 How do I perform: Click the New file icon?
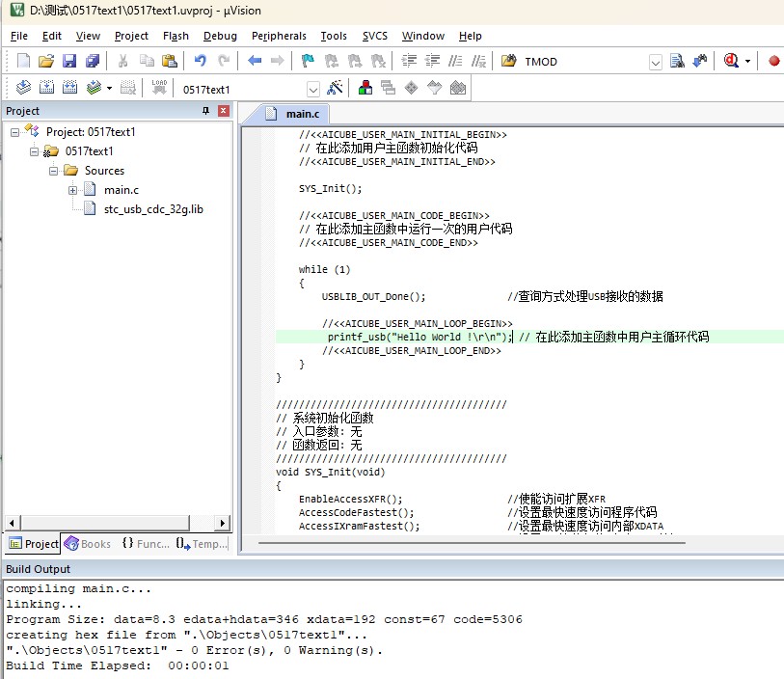pyautogui.click(x=23, y=61)
